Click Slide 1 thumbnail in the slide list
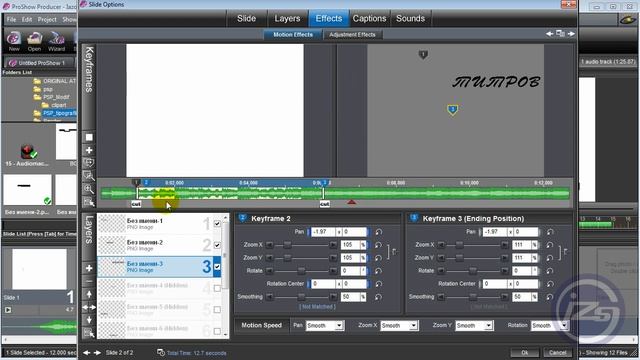The width and height of the screenshot is (640, 360). point(39,269)
